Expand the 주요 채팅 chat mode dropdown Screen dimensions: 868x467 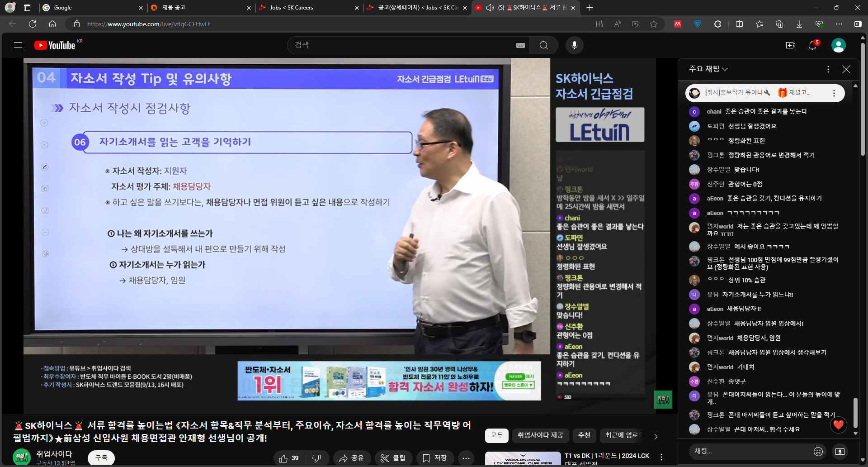[708, 69]
